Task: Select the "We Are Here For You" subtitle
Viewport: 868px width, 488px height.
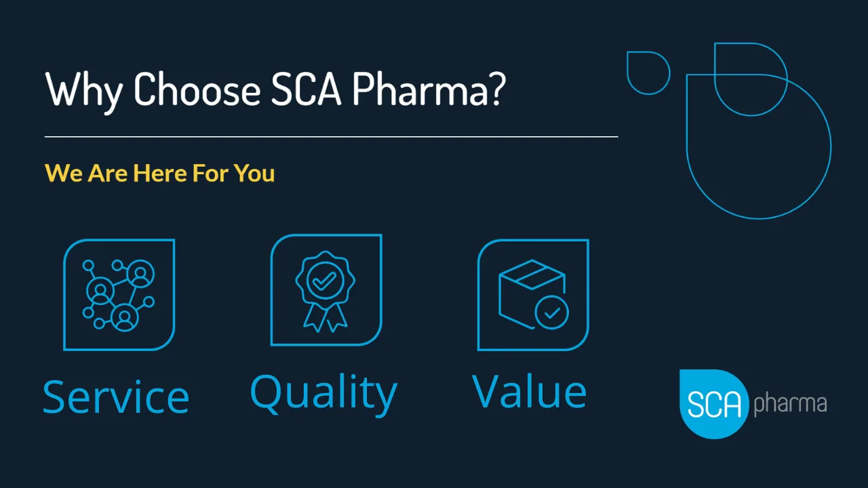Action: pyautogui.click(x=160, y=173)
